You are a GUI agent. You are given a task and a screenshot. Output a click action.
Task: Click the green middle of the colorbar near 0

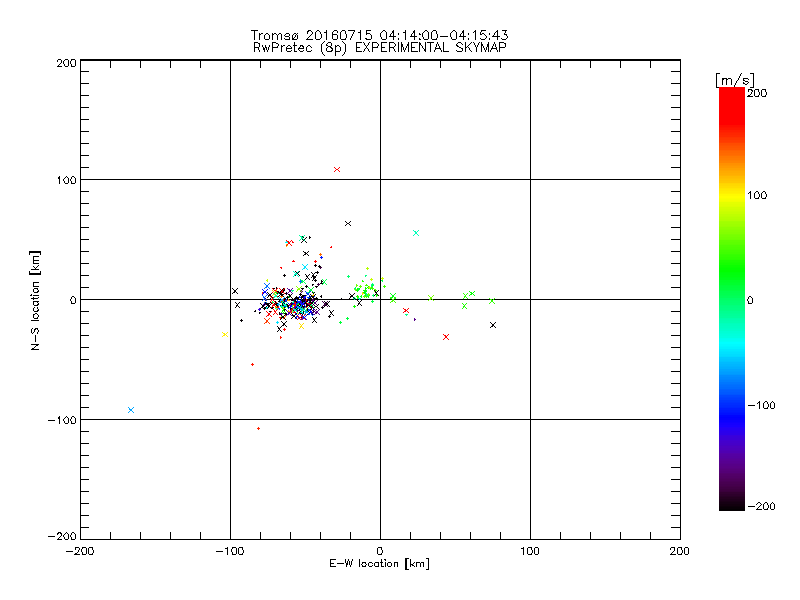coord(731,299)
